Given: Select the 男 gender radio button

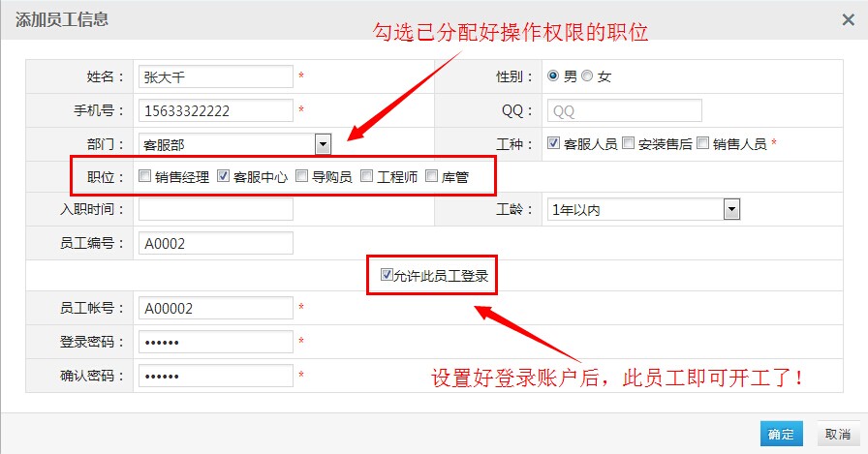Looking at the screenshot, I should [553, 76].
